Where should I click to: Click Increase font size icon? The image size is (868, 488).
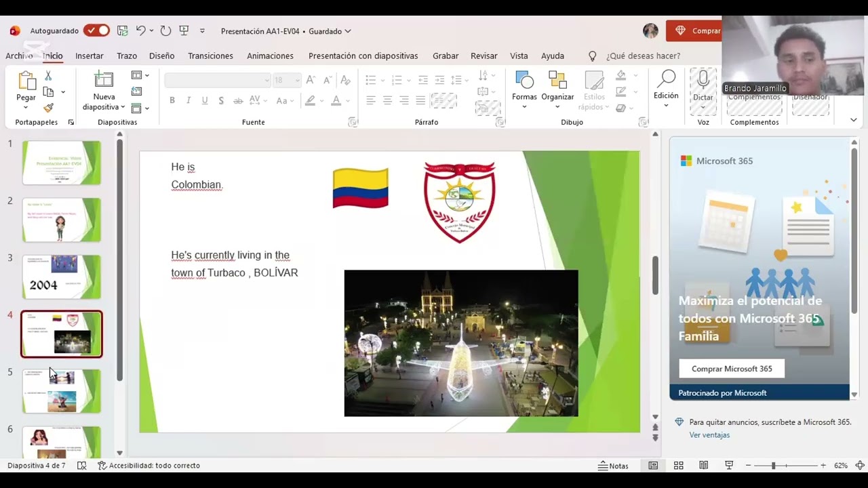click(x=312, y=80)
